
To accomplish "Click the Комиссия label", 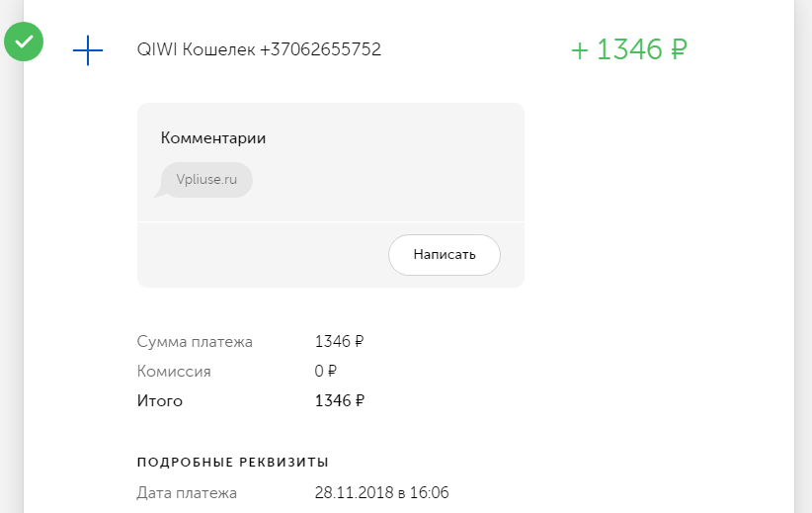I will pyautogui.click(x=174, y=371).
